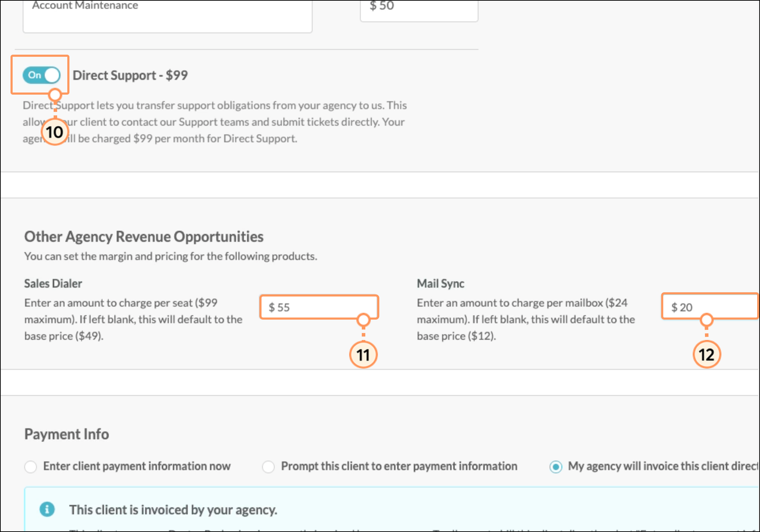Click the Other Agency Revenue Opportunities heading
760x532 pixels.
point(144,237)
